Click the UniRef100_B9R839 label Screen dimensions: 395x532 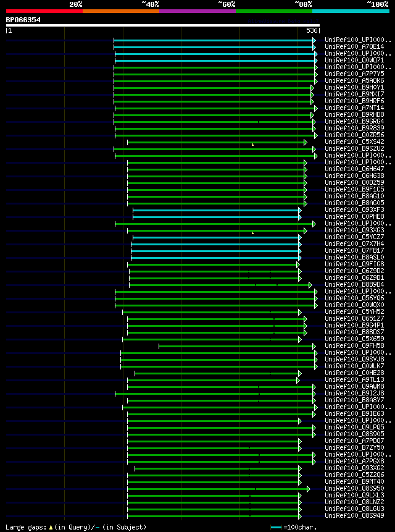coord(354,129)
